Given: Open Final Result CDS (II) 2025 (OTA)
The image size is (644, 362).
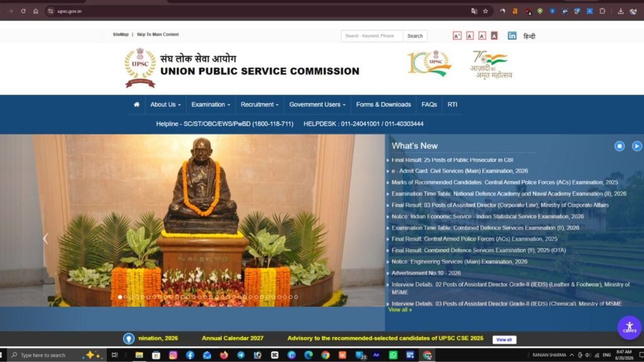Looking at the screenshot, I should click(479, 250).
